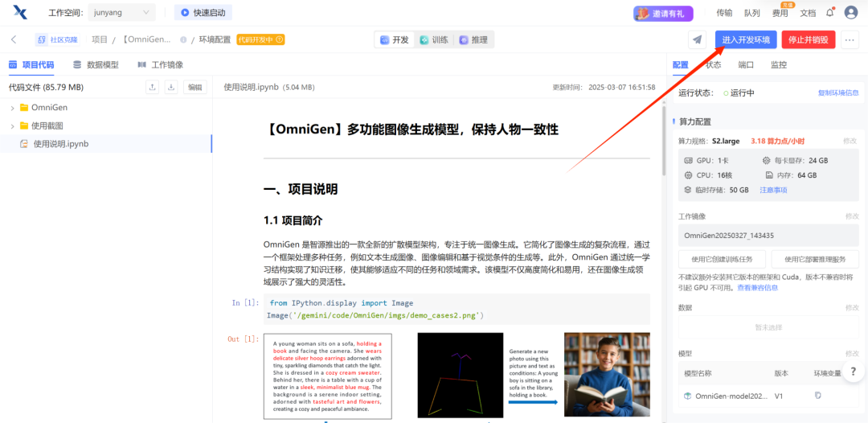Viewport: 868px width, 423px height.
Task: Select the 工作镜像 tab
Action: (x=161, y=65)
